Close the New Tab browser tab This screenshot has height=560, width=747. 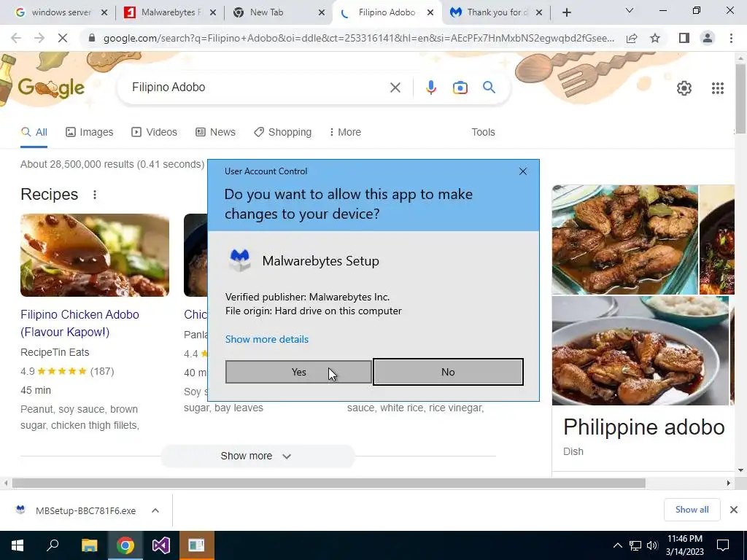click(x=322, y=13)
